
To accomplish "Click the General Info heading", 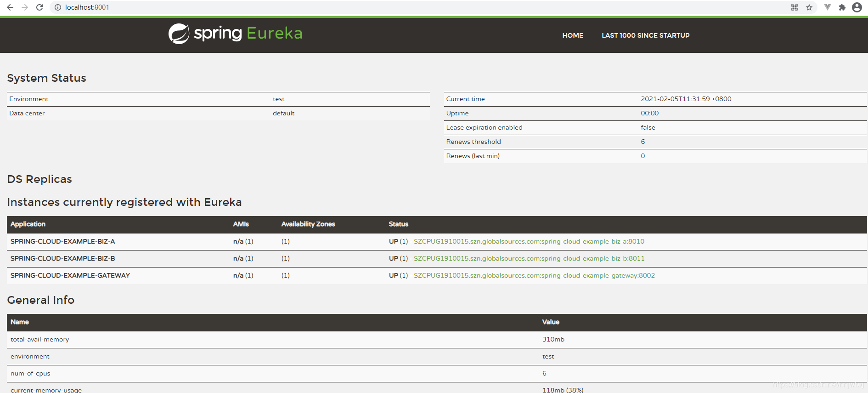I will pyautogui.click(x=41, y=300).
